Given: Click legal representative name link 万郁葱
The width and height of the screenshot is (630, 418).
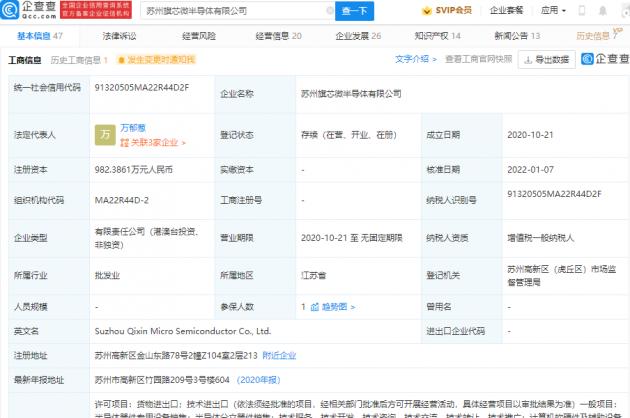Looking at the screenshot, I should (x=133, y=128).
